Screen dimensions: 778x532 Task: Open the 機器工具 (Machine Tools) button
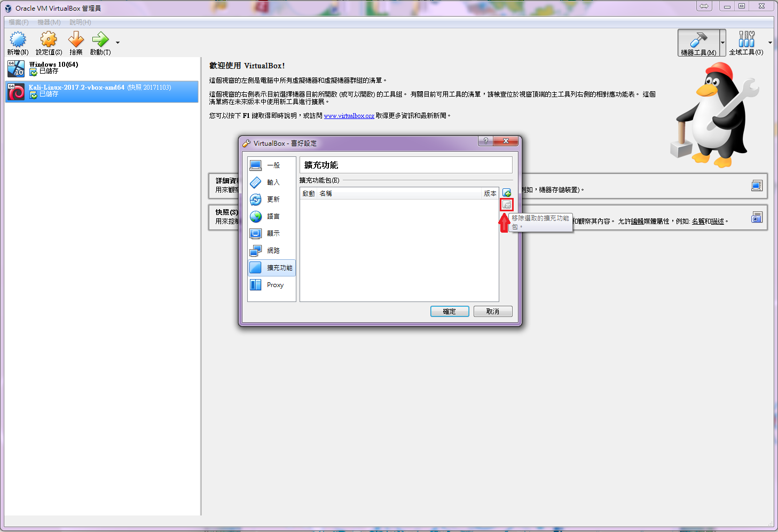(698, 43)
